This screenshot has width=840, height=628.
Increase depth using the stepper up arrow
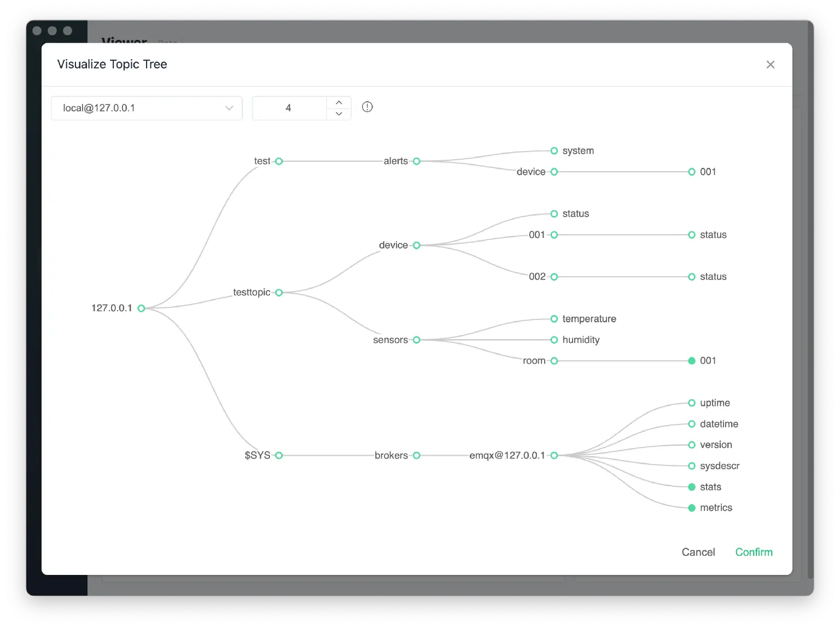[x=339, y=102]
